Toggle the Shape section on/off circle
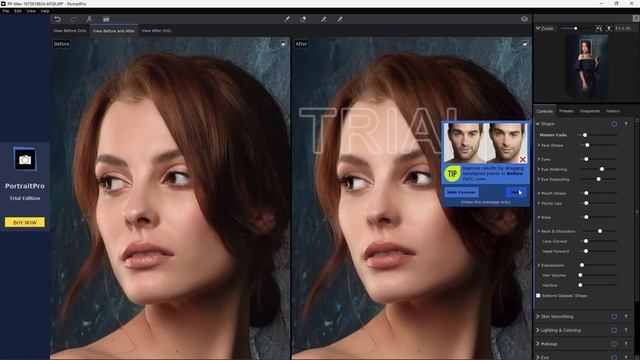 (614, 124)
